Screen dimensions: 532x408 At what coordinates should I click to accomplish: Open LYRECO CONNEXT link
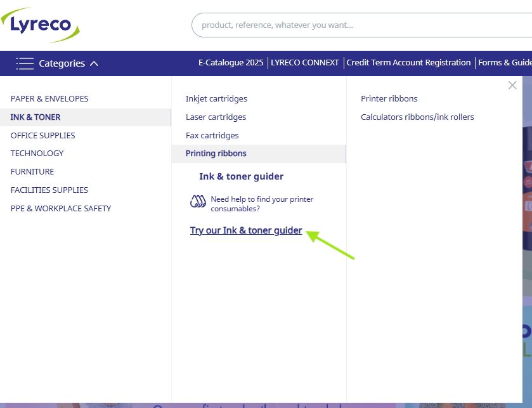coord(304,63)
